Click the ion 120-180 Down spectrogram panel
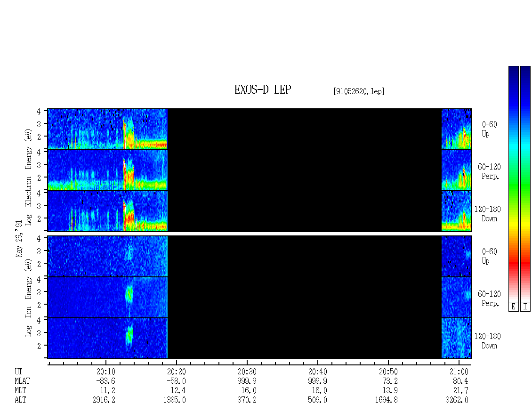This screenshot has height=412, width=532. pos(259,339)
